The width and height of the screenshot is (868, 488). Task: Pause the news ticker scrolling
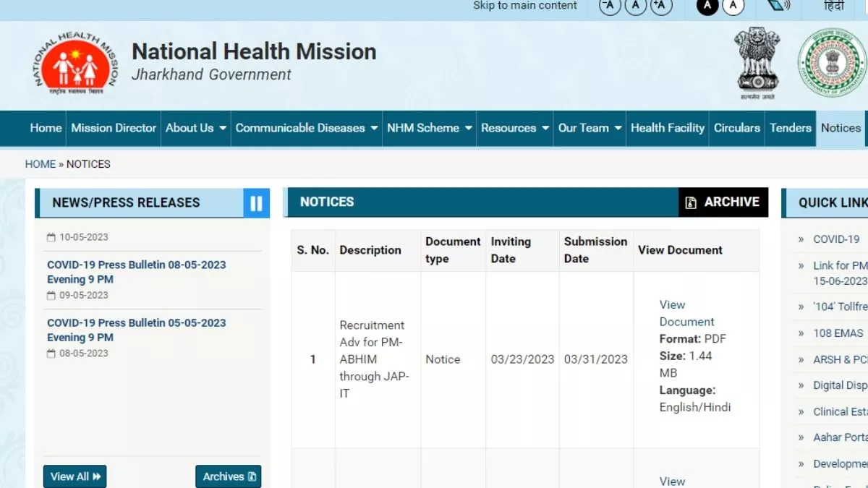coord(256,203)
